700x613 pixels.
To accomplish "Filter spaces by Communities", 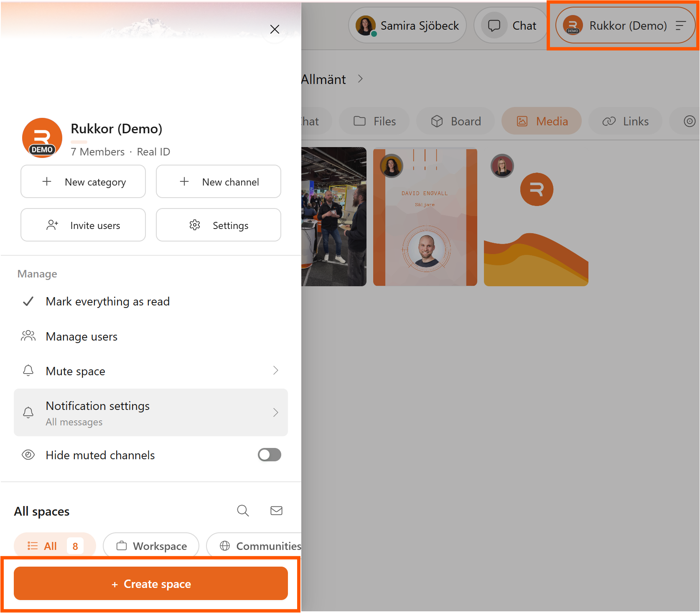I will coord(254,546).
